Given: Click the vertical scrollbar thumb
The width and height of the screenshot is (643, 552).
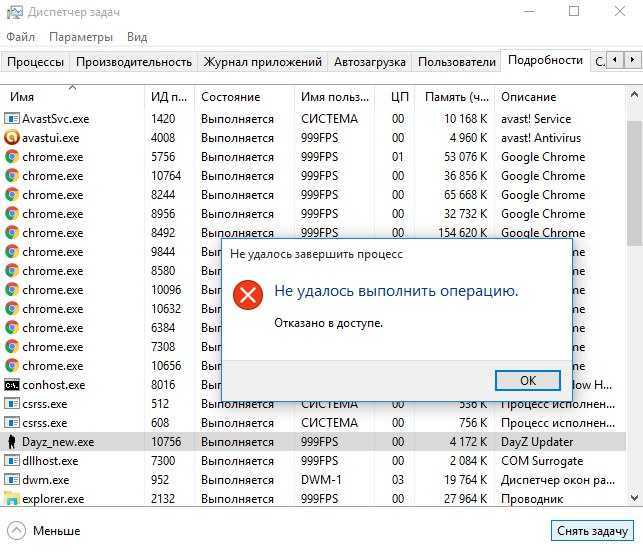Looking at the screenshot, I should pos(634,183).
